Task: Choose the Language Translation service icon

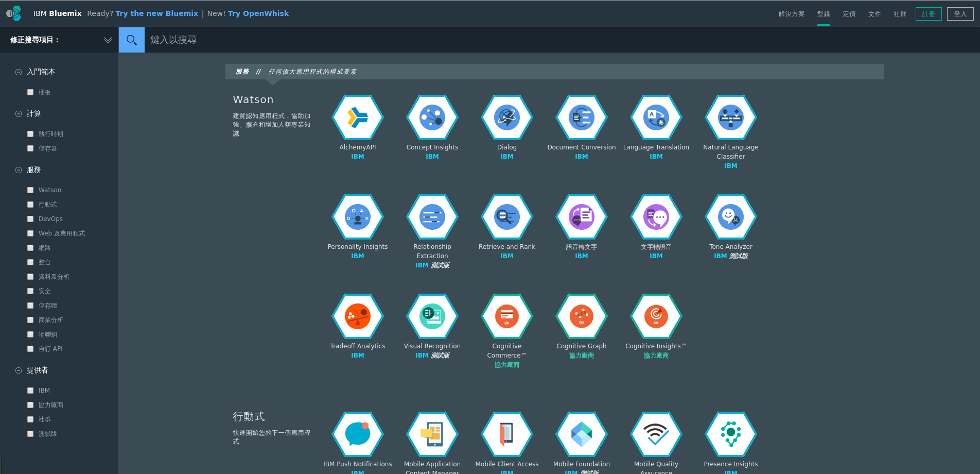Action: (656, 117)
